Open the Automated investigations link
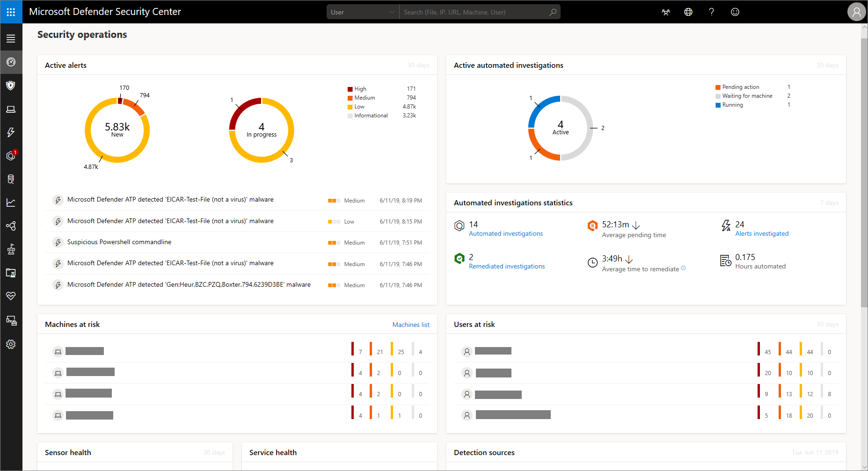Viewport: 868px width, 471px height. click(505, 233)
